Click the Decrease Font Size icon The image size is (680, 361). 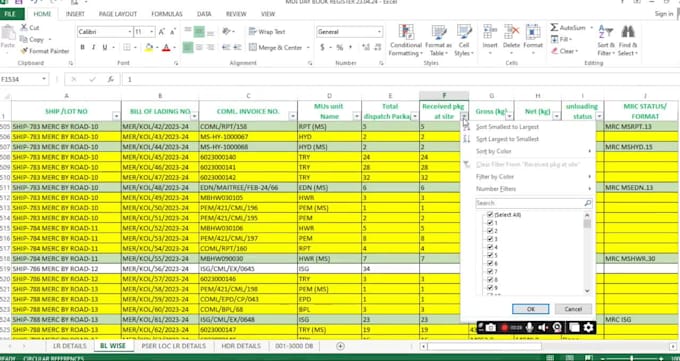pos(173,32)
